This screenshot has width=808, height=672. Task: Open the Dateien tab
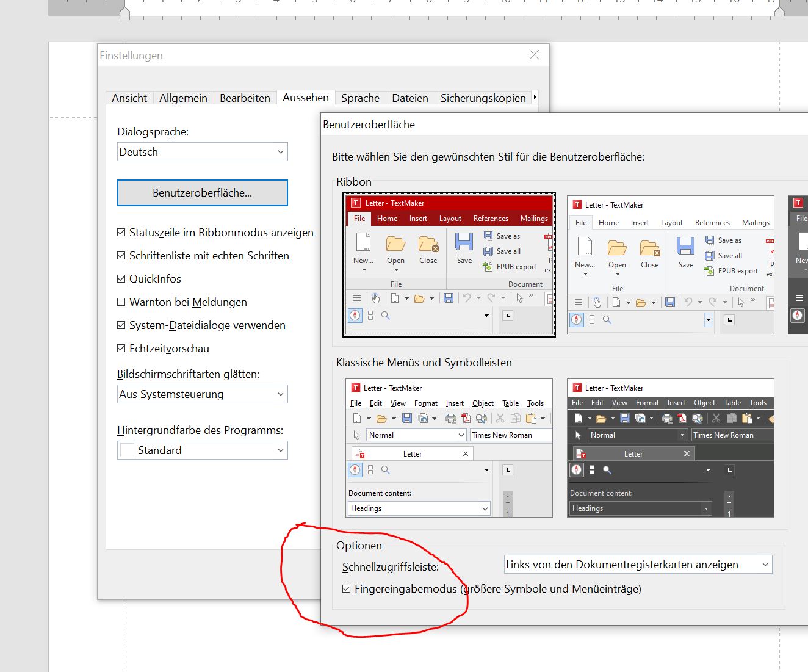(x=410, y=98)
